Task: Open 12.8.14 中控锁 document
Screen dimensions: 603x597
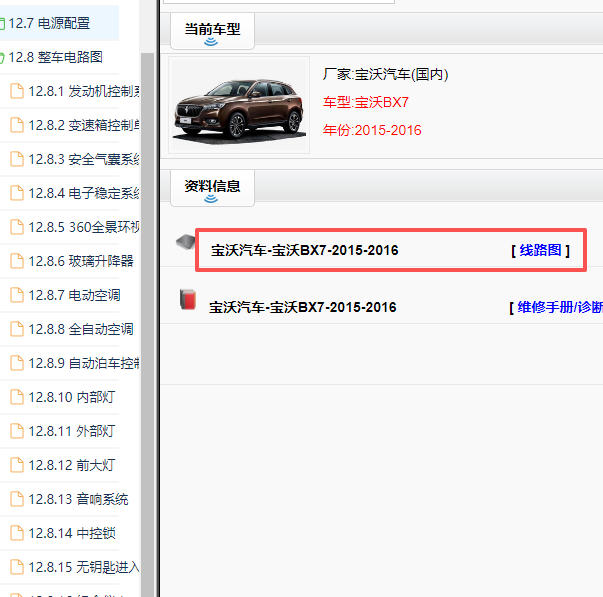Action: [72, 534]
